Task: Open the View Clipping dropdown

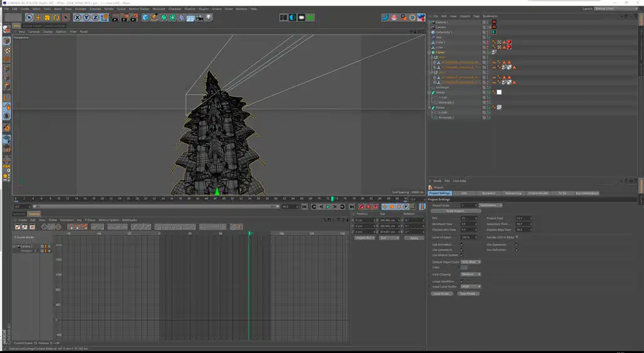Action: (470, 274)
